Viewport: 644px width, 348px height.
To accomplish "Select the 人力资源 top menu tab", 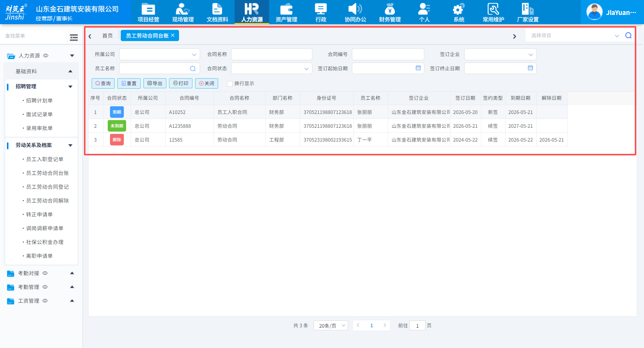I will pos(252,12).
